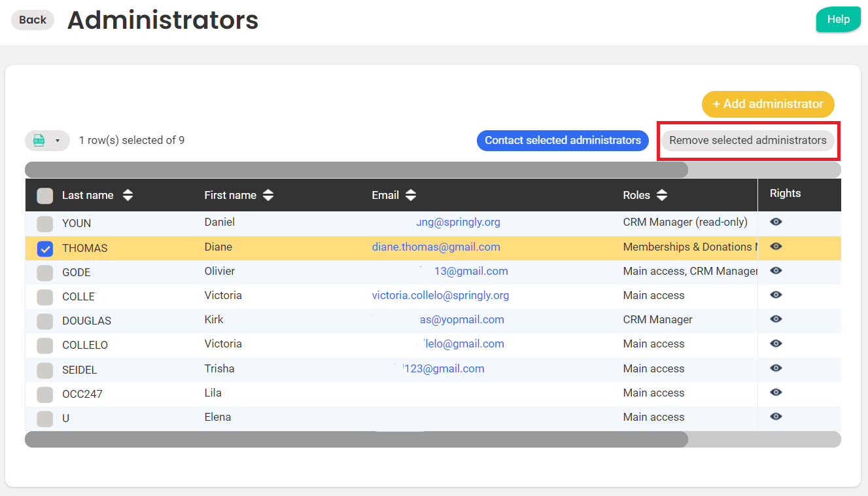Toggle the select-all header checkbox
Screen dimensions: 868x496
point(45,196)
